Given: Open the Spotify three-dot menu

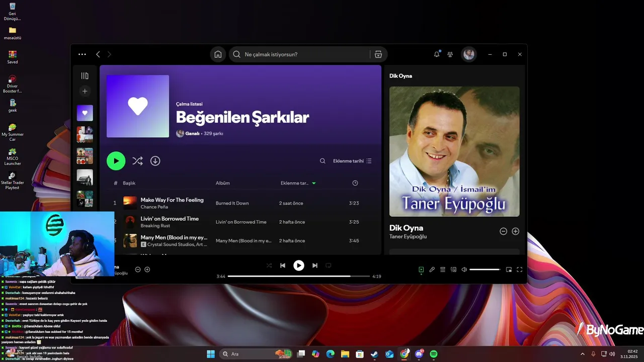Looking at the screenshot, I should 82,54.
